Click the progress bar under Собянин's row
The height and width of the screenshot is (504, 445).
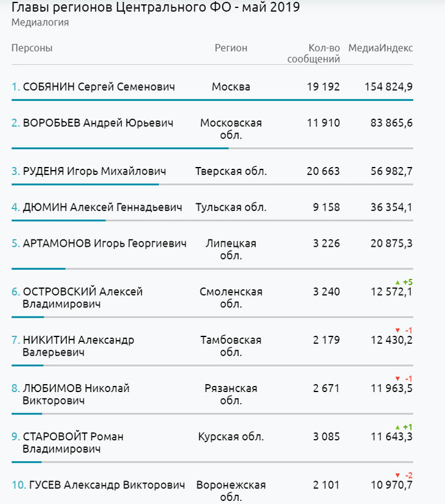point(212,100)
